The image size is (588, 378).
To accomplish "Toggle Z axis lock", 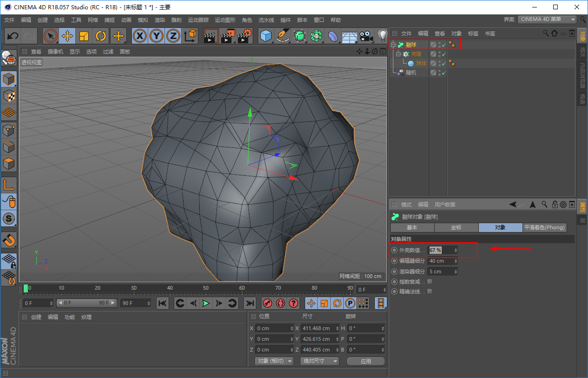I will tap(173, 36).
